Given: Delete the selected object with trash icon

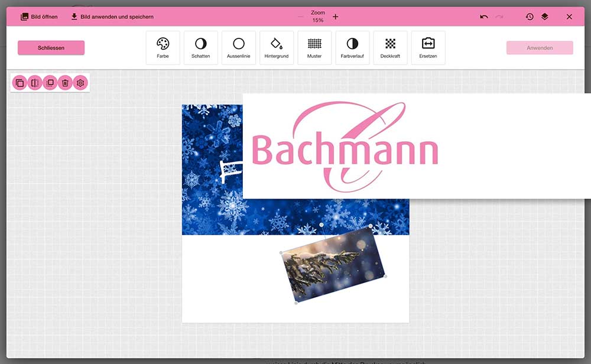Looking at the screenshot, I should coord(65,83).
